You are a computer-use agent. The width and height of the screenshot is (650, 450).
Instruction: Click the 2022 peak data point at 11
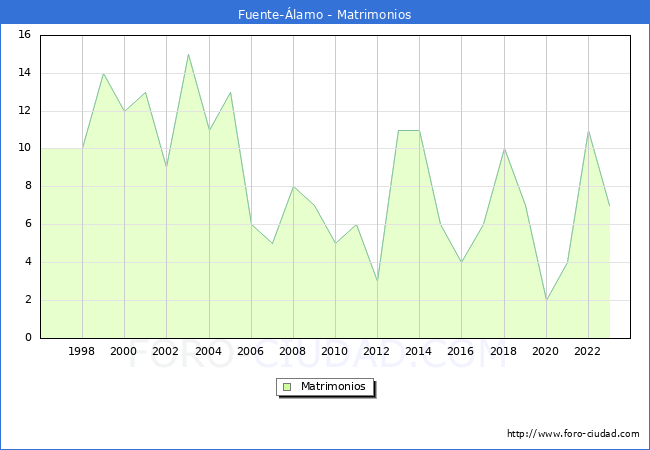588,130
